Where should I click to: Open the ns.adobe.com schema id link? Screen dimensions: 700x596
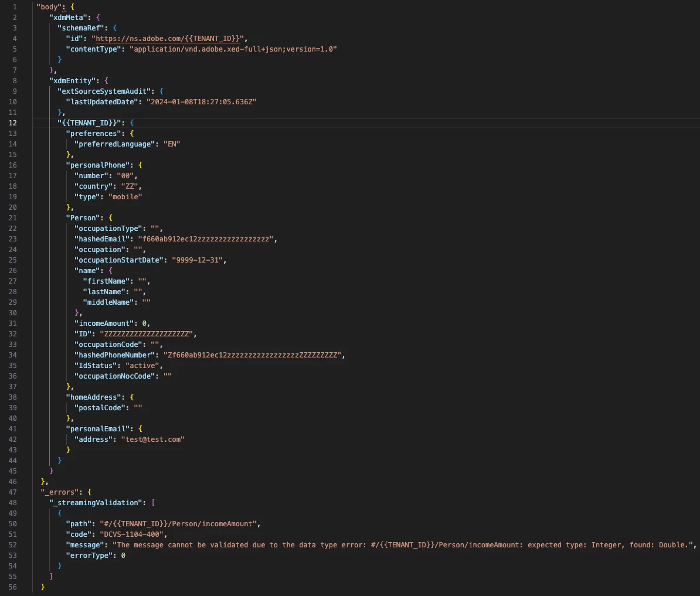pyautogui.click(x=168, y=39)
